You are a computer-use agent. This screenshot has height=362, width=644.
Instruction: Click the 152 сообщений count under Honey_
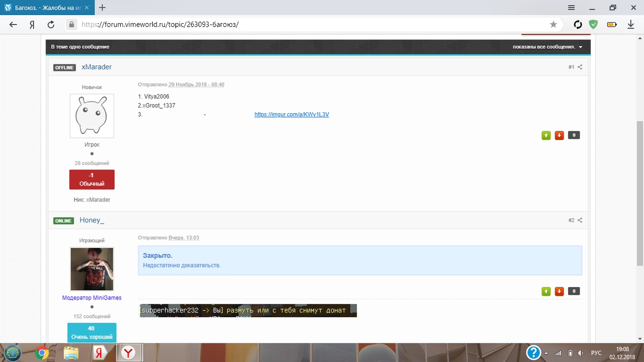pos(92,317)
